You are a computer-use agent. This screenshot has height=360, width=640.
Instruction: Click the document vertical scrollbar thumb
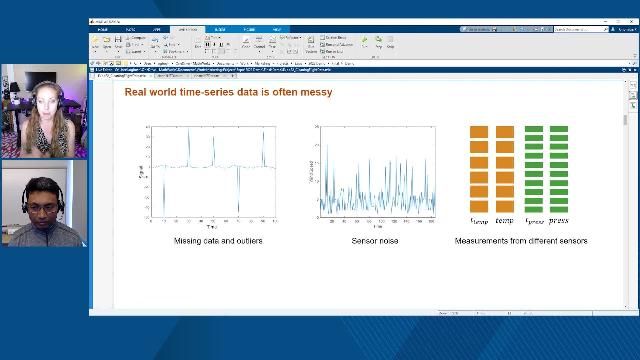click(625, 120)
